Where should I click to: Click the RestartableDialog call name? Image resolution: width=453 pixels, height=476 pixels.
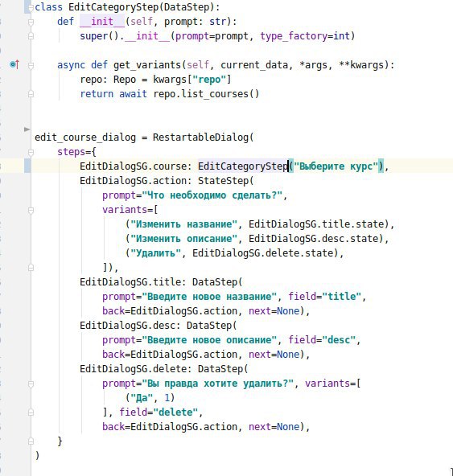click(x=201, y=137)
